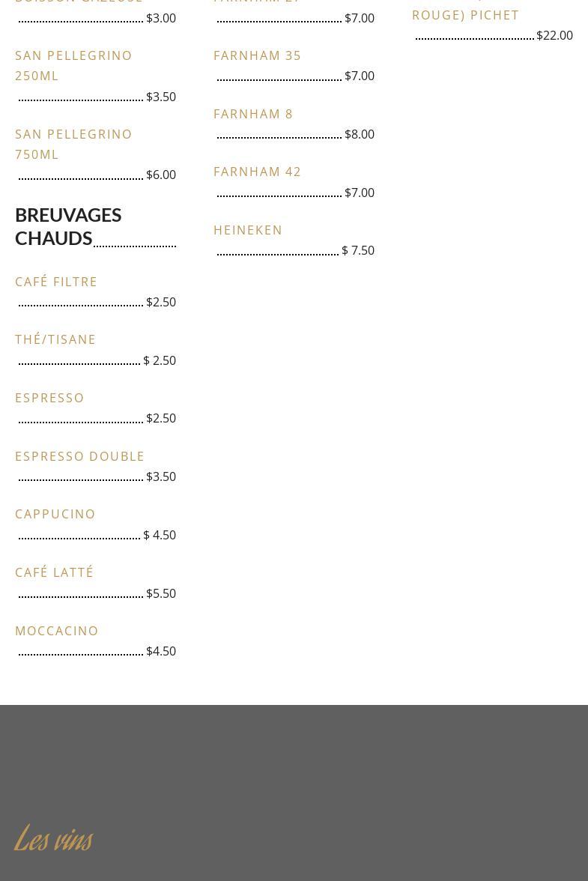This screenshot has width=588, height=881.
Task: Select Café Latté from the list
Action: click(54, 572)
